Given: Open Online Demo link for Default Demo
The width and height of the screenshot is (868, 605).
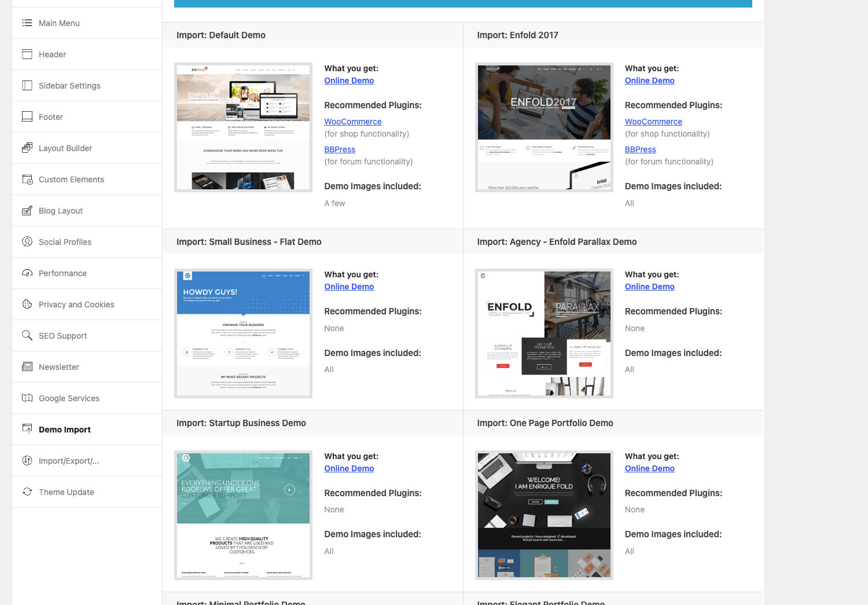Looking at the screenshot, I should (x=349, y=80).
